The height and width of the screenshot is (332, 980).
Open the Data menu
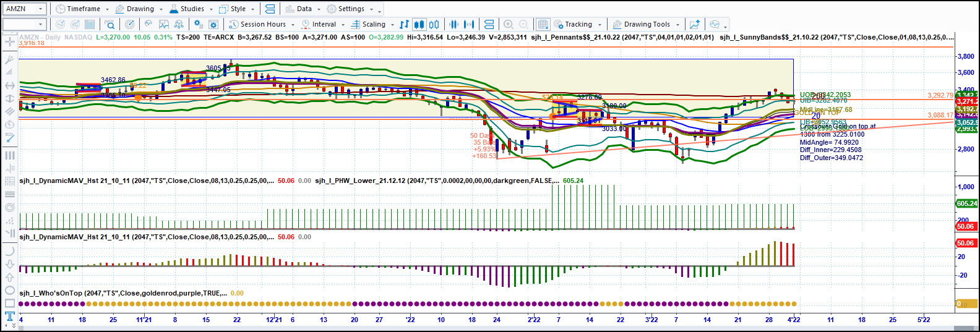tap(303, 9)
